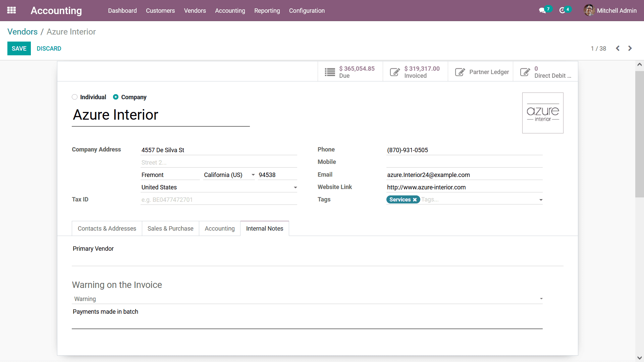Image resolution: width=644 pixels, height=362 pixels.
Task: Click the 1 / 38 pager counter
Action: click(x=598, y=49)
